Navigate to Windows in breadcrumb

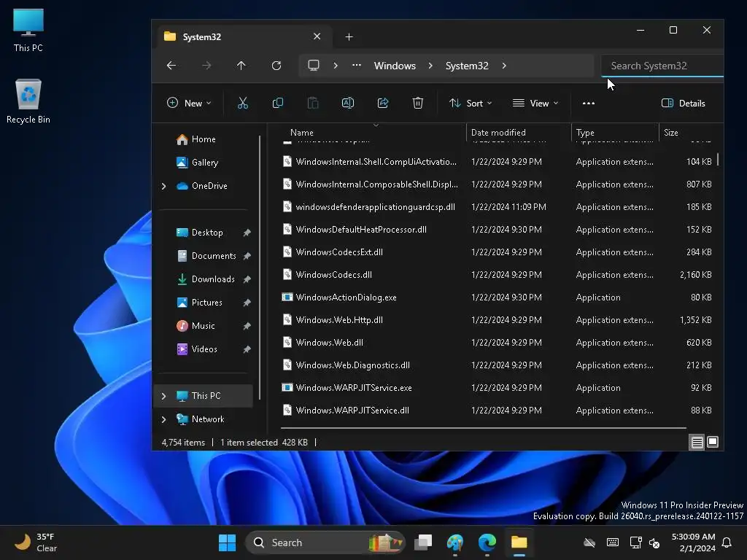pyautogui.click(x=395, y=66)
